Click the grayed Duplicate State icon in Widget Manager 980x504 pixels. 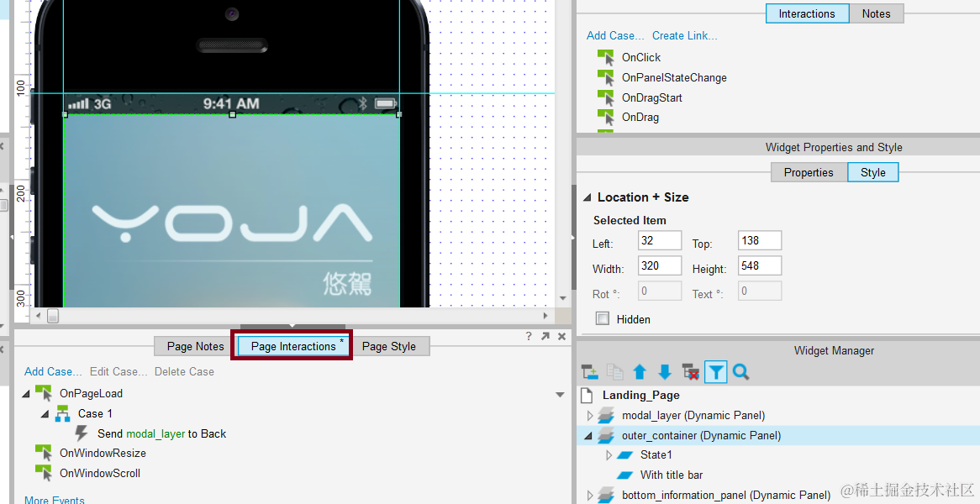[615, 372]
